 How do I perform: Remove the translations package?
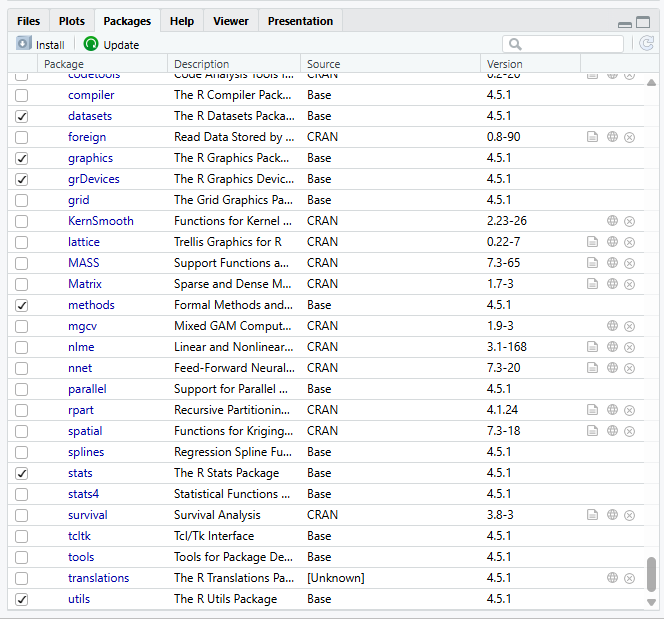(630, 578)
